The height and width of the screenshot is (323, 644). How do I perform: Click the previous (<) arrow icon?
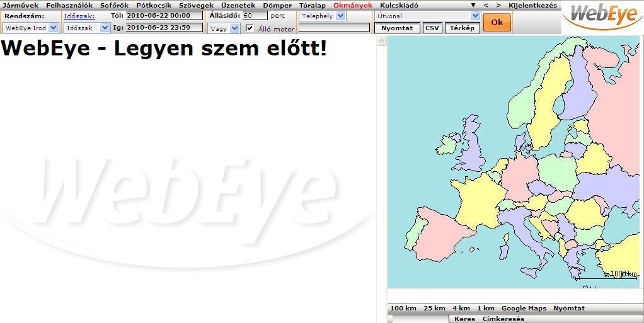click(x=486, y=5)
